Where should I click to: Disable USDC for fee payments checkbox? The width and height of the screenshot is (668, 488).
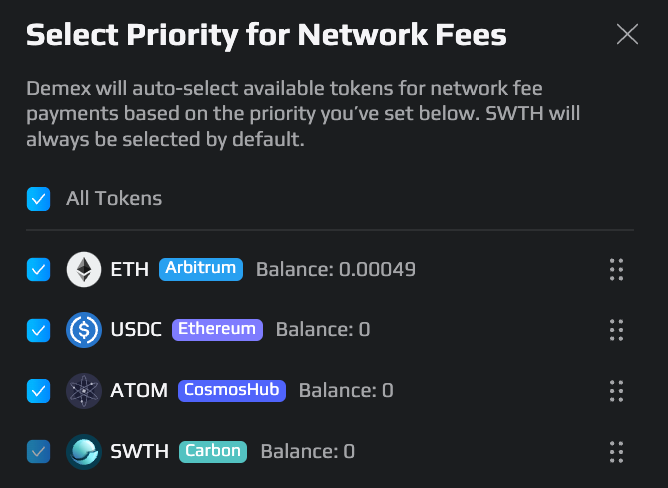pyautogui.click(x=38, y=330)
